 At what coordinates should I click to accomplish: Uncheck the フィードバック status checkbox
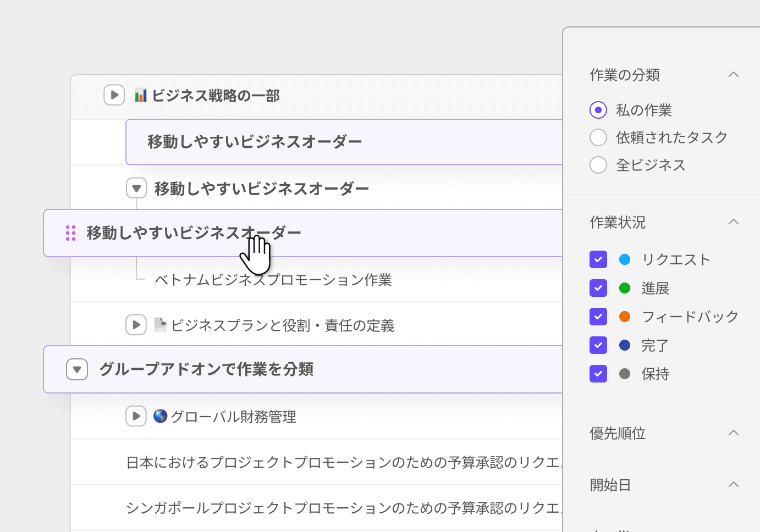click(598, 317)
